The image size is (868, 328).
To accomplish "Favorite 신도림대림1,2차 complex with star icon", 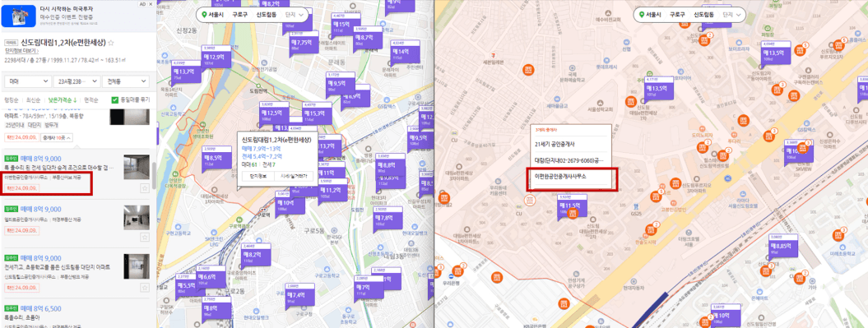I will 111,42.
